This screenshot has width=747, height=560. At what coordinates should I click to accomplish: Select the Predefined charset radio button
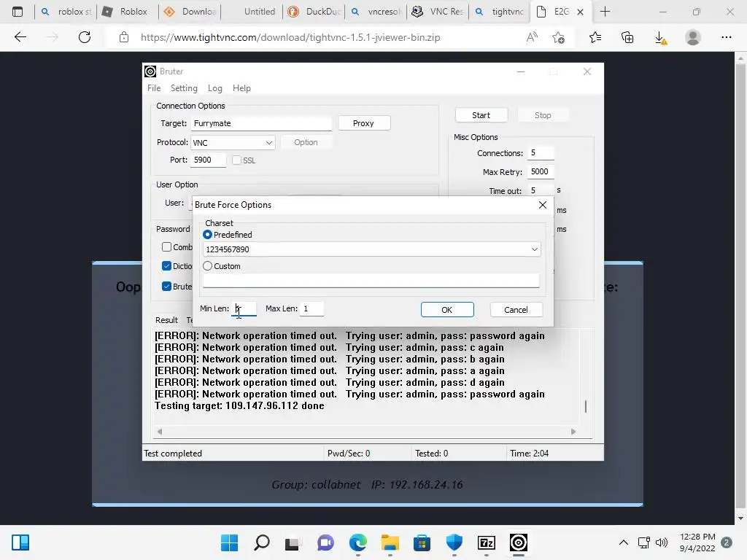[x=207, y=235]
